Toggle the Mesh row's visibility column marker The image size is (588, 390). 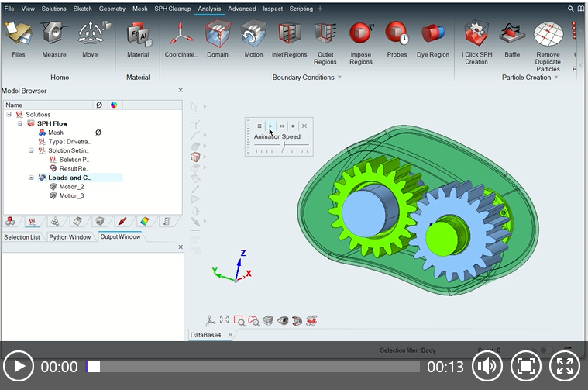point(98,133)
